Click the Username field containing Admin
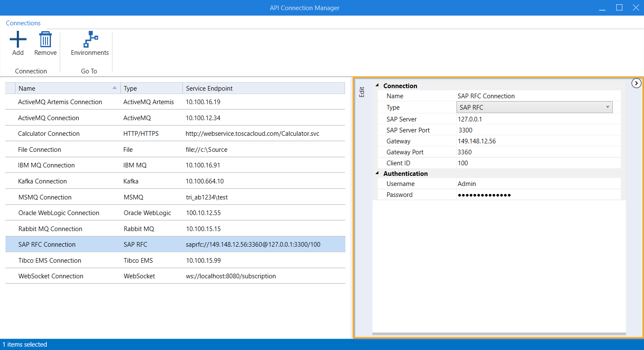The height and width of the screenshot is (350, 644). [x=538, y=184]
